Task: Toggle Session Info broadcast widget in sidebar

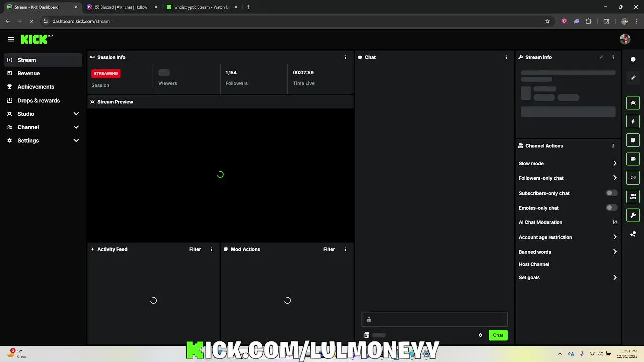Action: (x=633, y=177)
